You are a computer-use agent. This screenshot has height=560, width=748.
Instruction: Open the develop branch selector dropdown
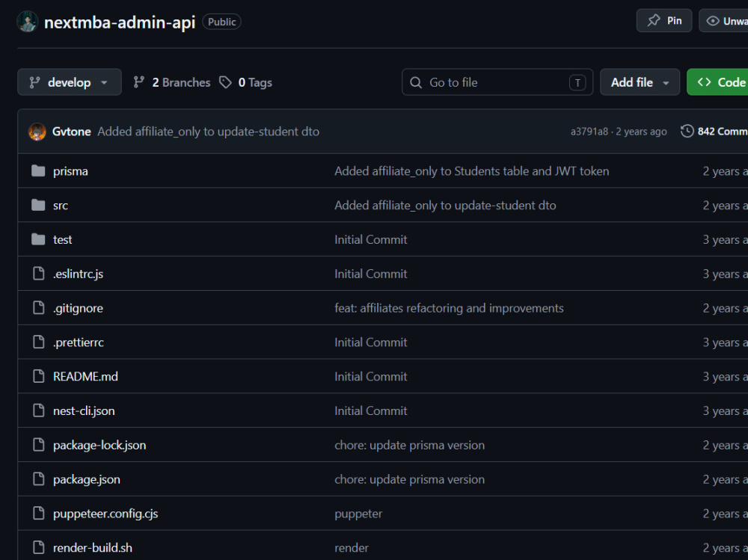point(69,82)
